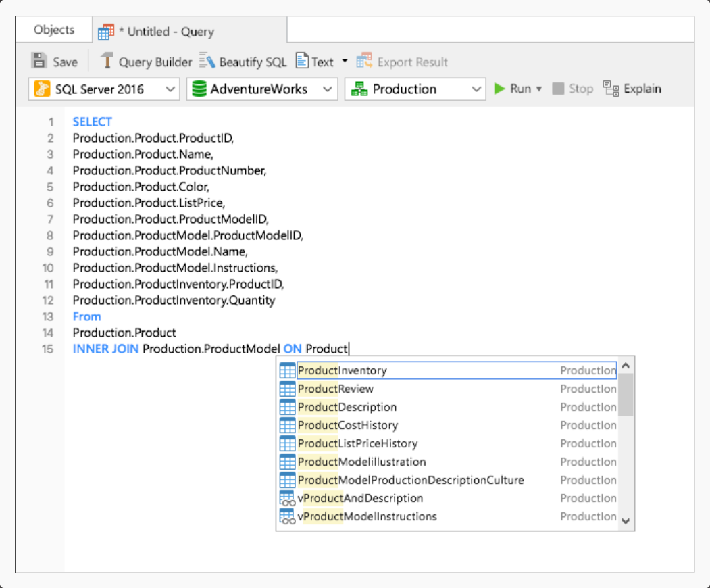Choose ProductInventory from autocomplete list

(342, 370)
